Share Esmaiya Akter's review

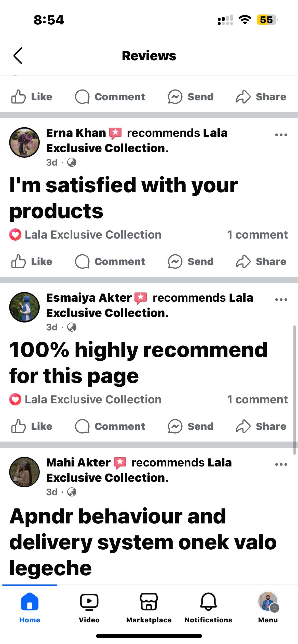click(x=261, y=426)
